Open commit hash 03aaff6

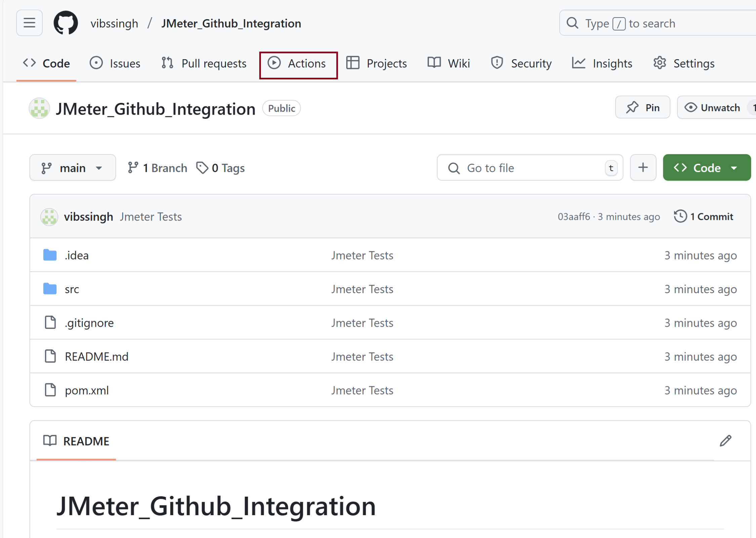[x=574, y=217]
